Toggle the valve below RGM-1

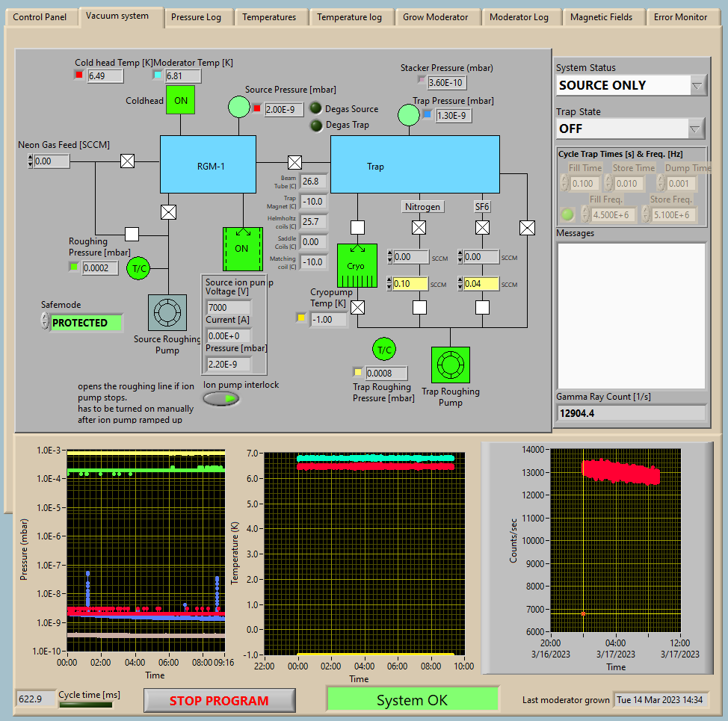coord(168,212)
